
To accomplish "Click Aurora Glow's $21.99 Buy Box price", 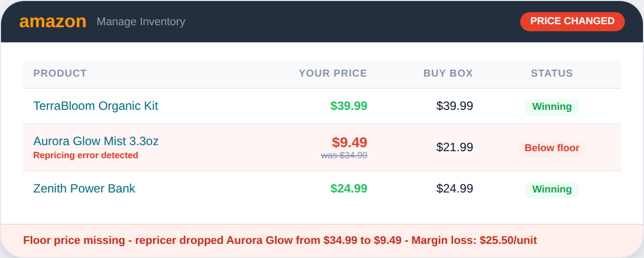I will (454, 147).
